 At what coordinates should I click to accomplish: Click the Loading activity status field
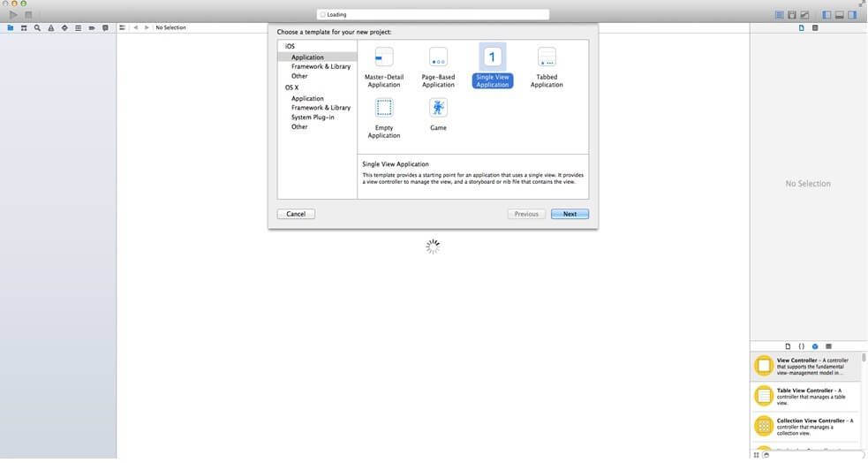(x=433, y=14)
